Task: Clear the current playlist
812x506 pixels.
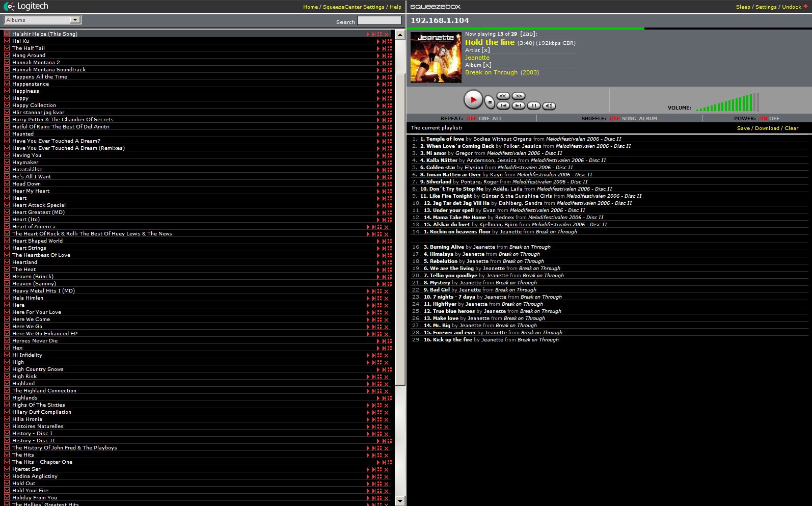Action: pyautogui.click(x=791, y=128)
